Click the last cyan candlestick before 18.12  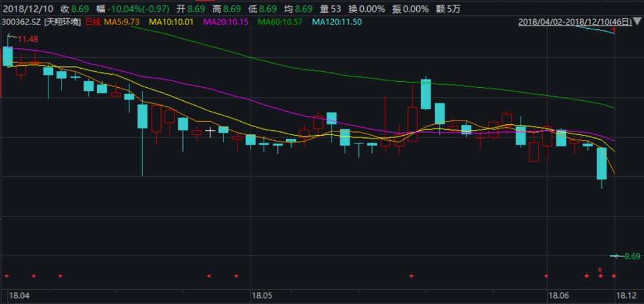[x=602, y=164]
